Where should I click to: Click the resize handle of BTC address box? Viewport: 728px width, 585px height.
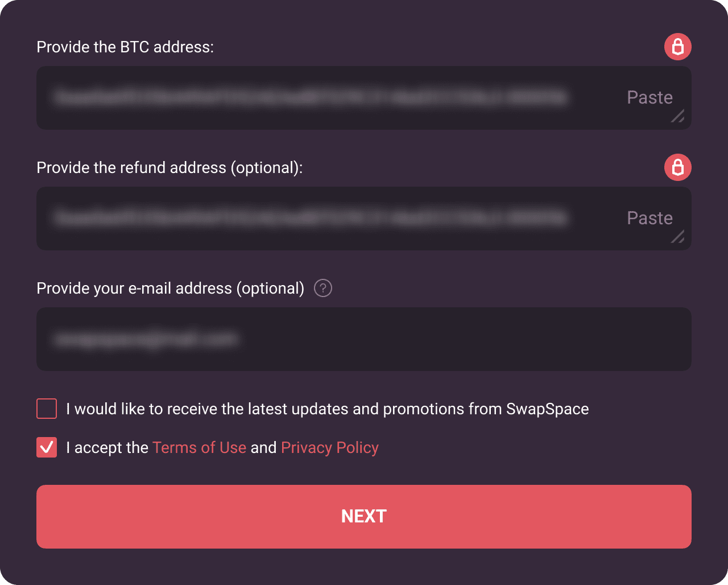(x=677, y=117)
